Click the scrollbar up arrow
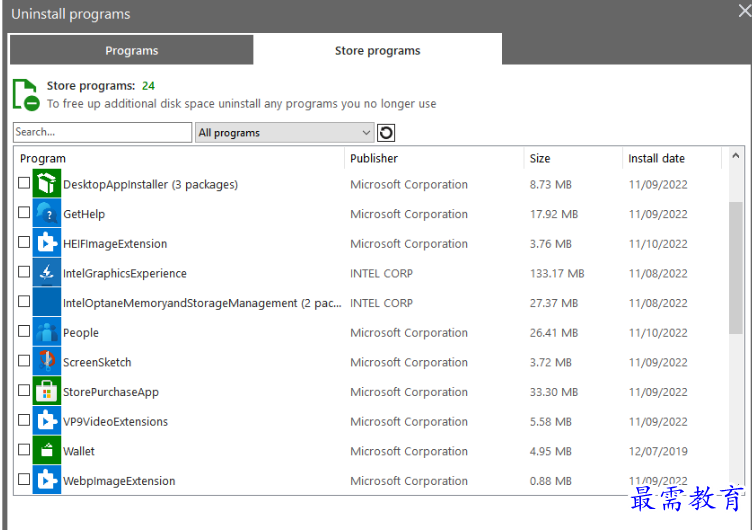The image size is (752, 530). tap(736, 156)
